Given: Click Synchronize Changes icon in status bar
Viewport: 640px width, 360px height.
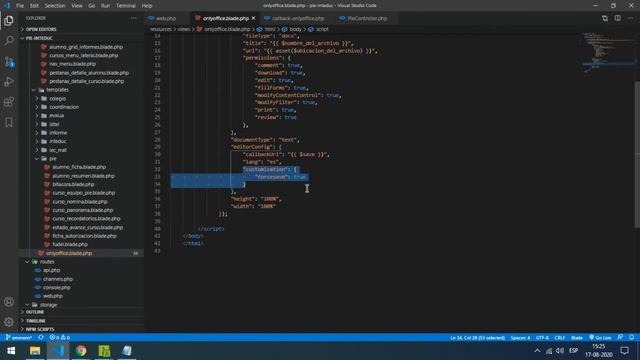Looking at the screenshot, I should click(41, 338).
